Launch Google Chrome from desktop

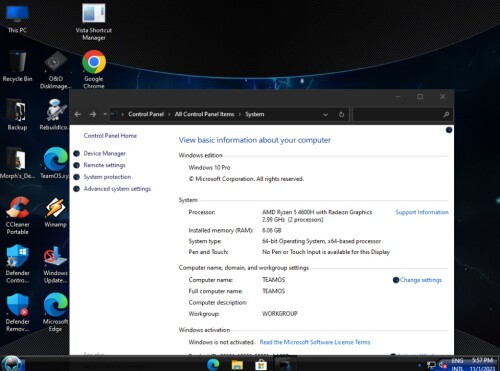pyautogui.click(x=94, y=70)
